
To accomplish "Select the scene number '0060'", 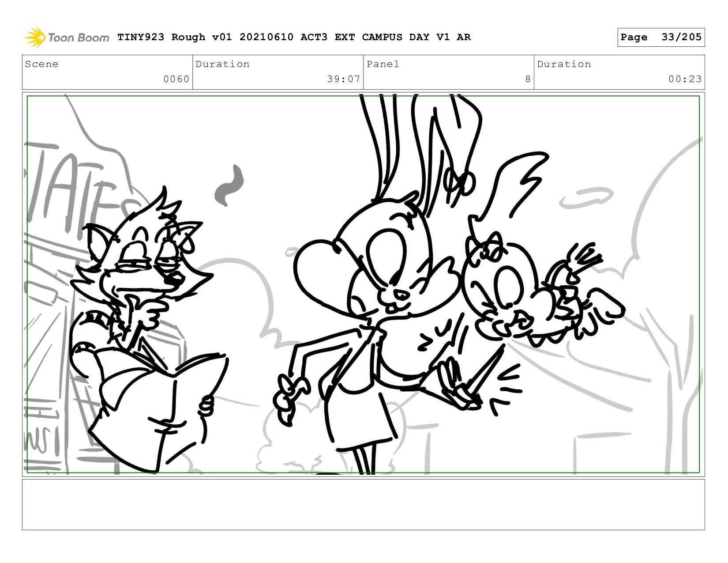I will pos(176,79).
